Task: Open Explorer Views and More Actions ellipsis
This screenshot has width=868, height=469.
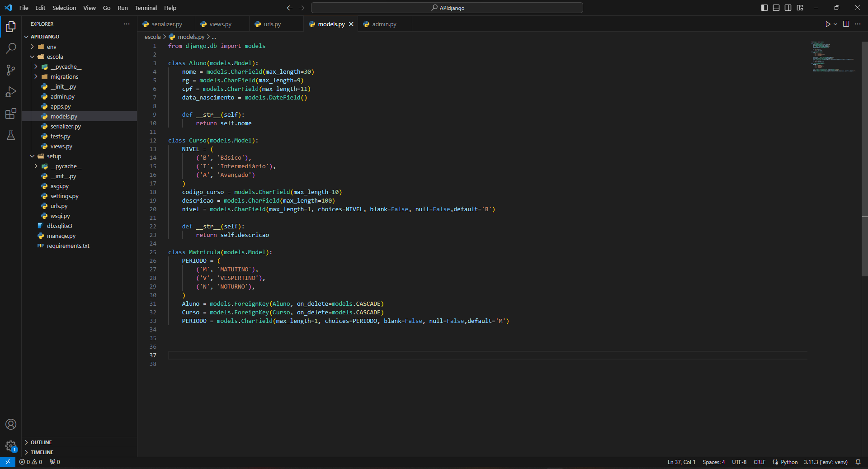Action: pos(127,24)
